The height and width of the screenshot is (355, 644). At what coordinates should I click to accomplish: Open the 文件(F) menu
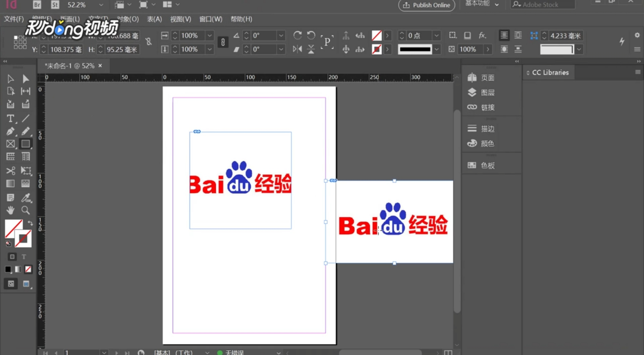click(x=14, y=19)
